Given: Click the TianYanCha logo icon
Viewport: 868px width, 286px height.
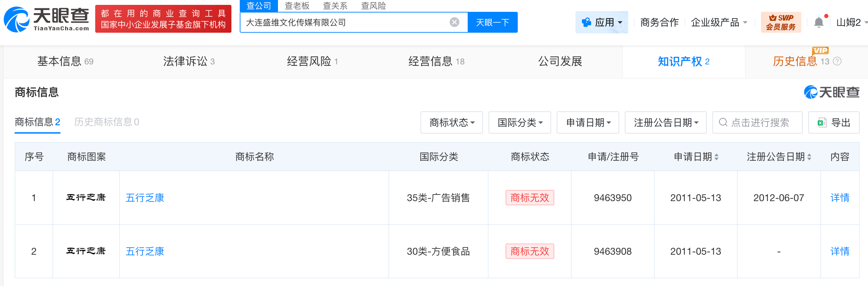Looking at the screenshot, I should click(16, 19).
